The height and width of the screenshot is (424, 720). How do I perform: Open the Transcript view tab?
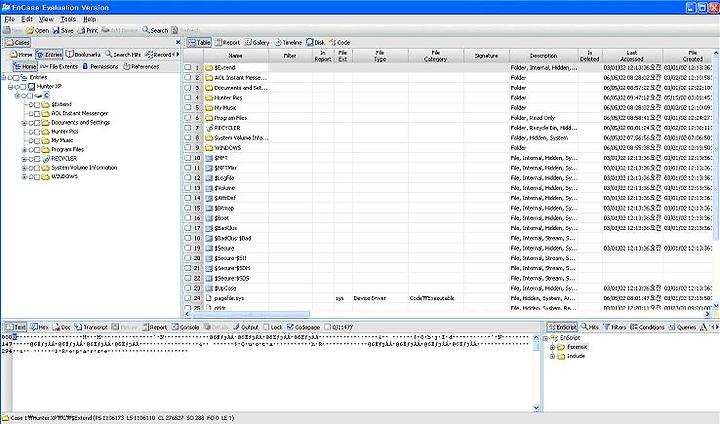point(91,327)
